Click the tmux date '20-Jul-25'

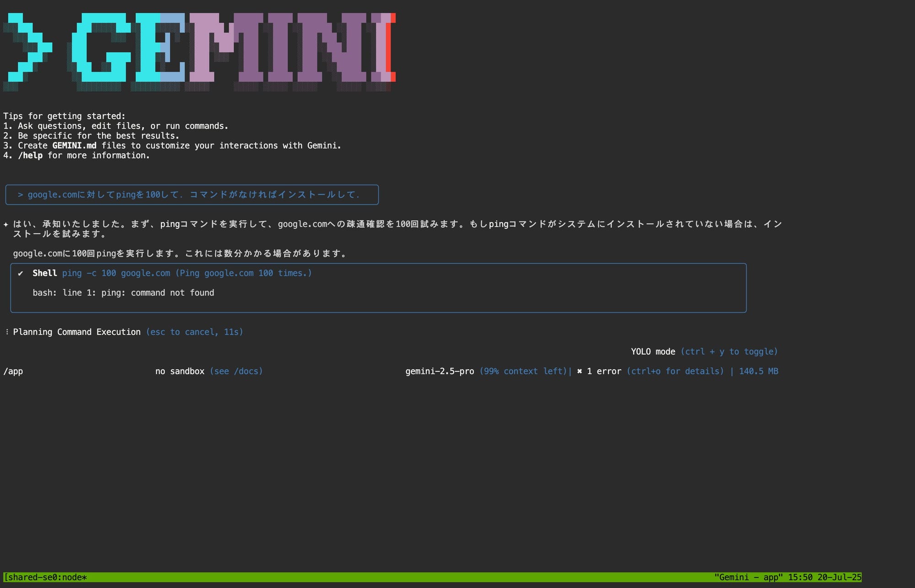pos(840,577)
